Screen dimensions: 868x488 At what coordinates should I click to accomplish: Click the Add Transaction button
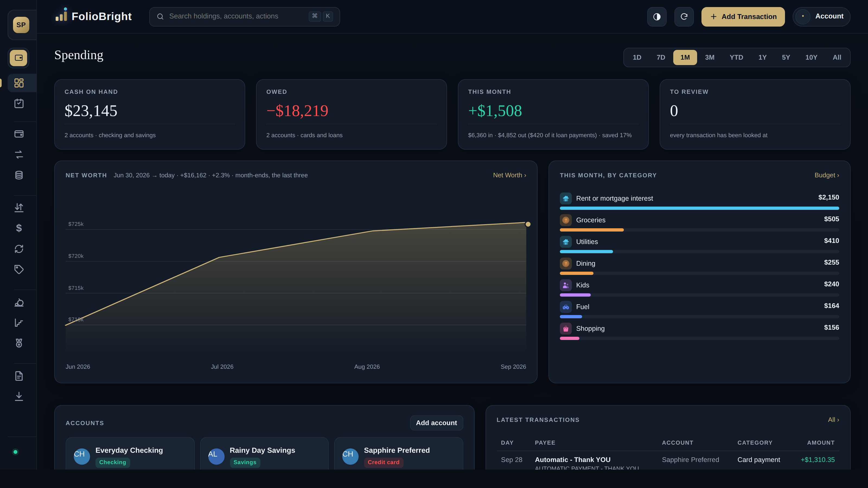point(743,17)
